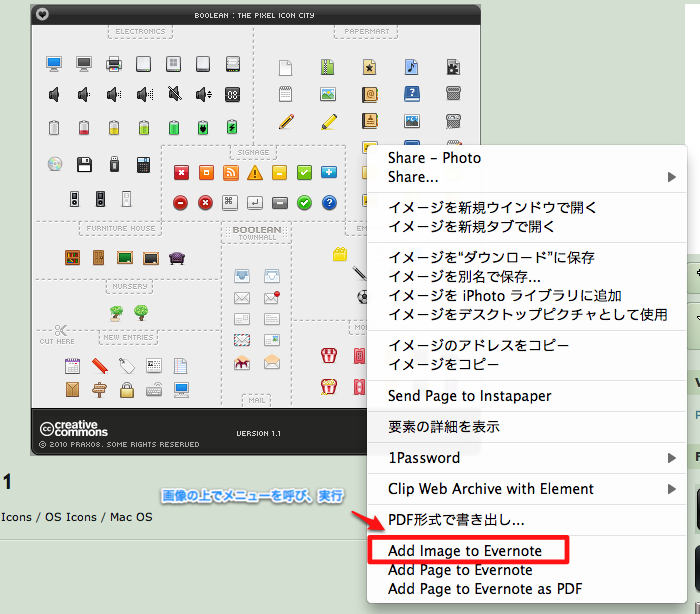The height and width of the screenshot is (614, 700).
Task: Click the red cross square Signage icon
Action: tap(181, 172)
